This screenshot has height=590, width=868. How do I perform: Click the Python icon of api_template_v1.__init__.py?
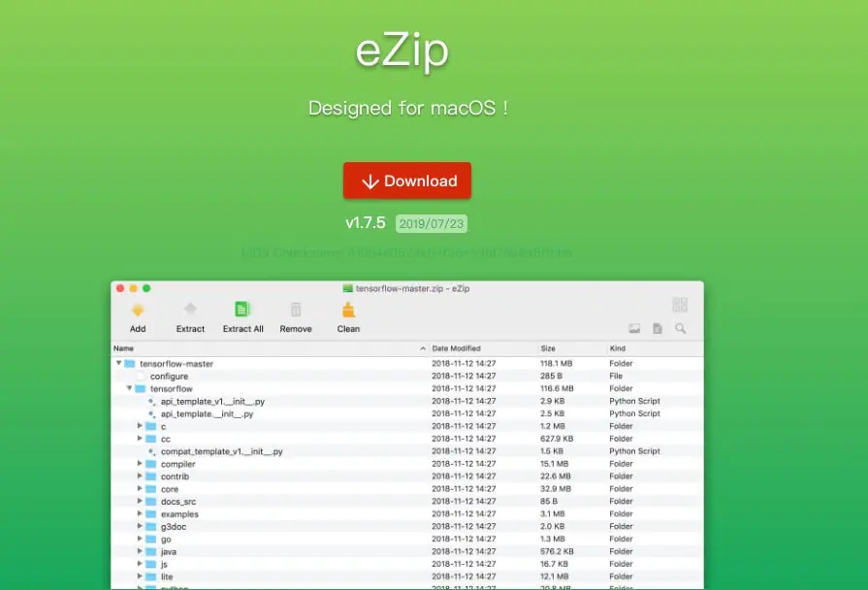pos(151,401)
